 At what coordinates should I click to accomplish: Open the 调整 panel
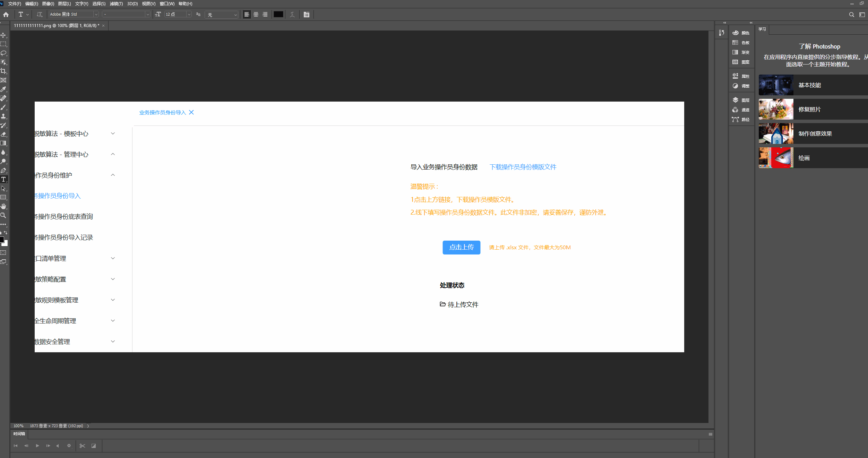tap(741, 86)
